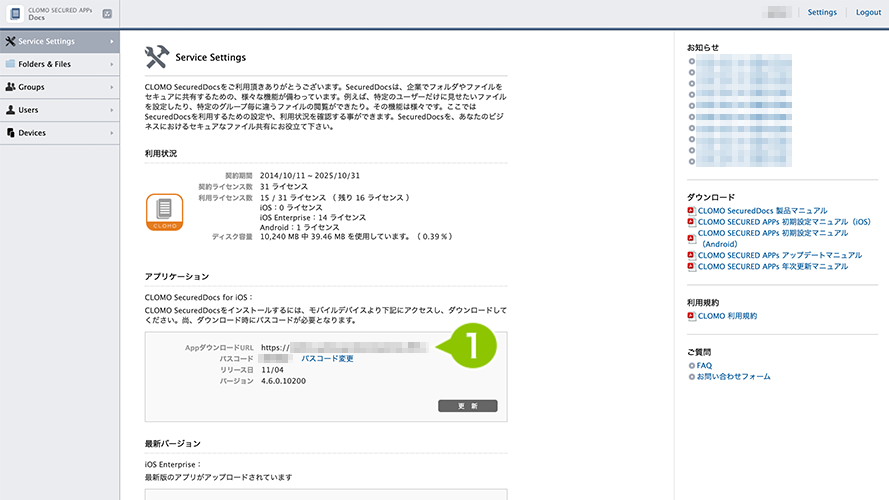The width and height of the screenshot is (889, 500).
Task: Click PDF icon for CLOMO SecuredDocs 製品マニュアル
Action: pyautogui.click(x=691, y=210)
